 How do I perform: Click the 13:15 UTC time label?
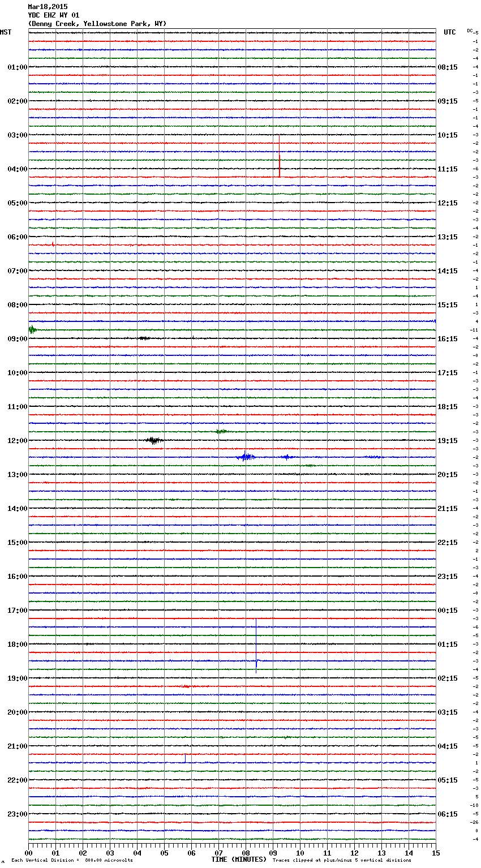pyautogui.click(x=448, y=237)
